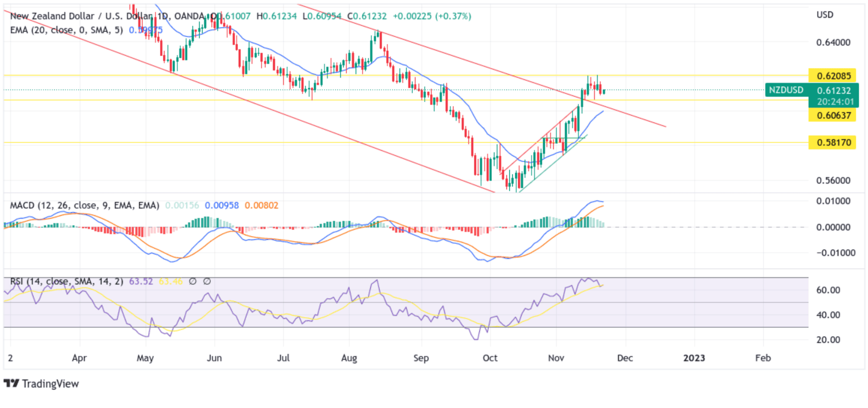Image resolution: width=868 pixels, height=408 pixels.
Task: Click the 0.00000 MACD axis label
Action: point(834,227)
